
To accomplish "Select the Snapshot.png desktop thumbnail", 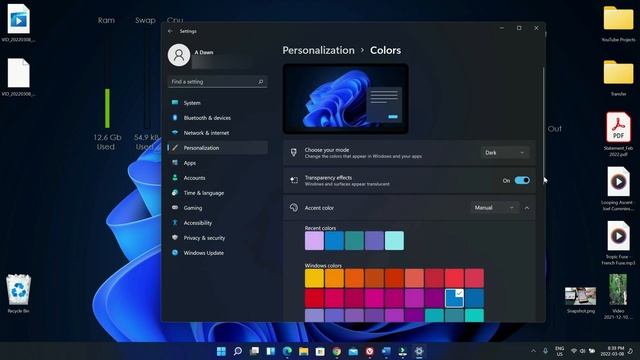I will 580,300.
